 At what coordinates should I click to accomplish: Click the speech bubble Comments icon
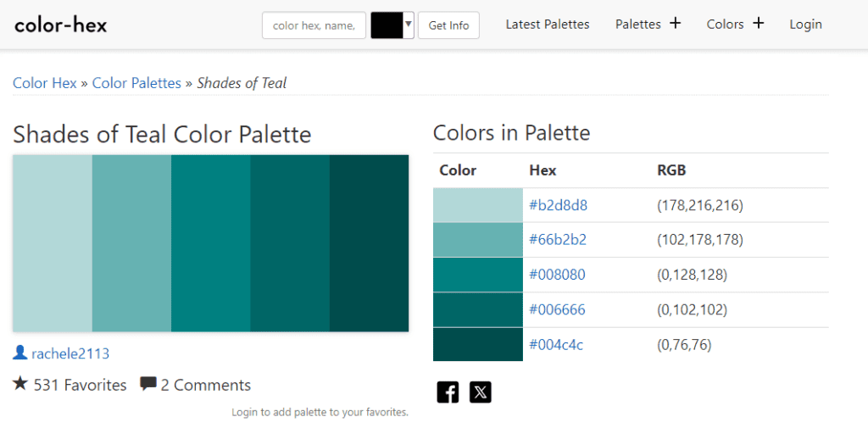click(147, 384)
